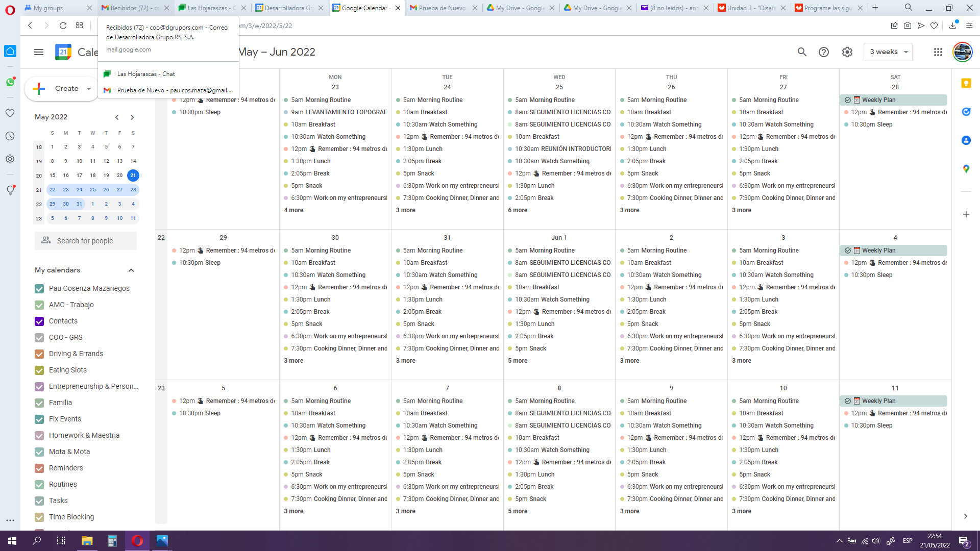Open Windows Start menu

[12, 541]
